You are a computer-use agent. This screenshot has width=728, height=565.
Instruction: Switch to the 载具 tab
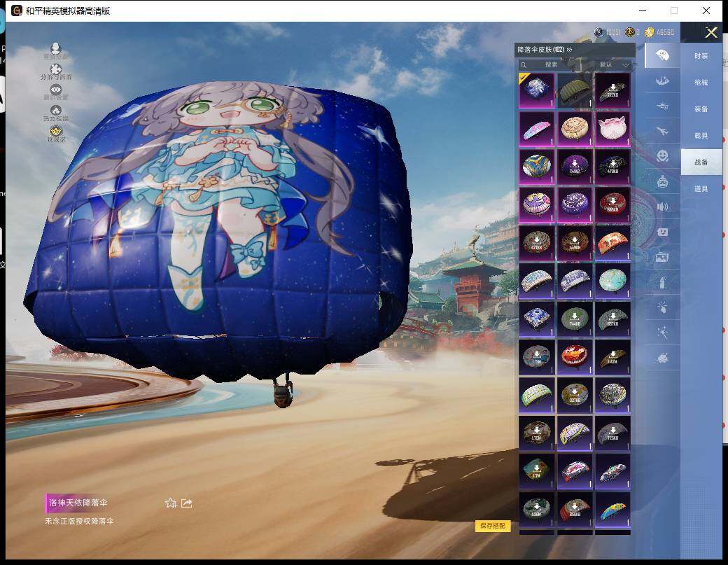pos(701,136)
